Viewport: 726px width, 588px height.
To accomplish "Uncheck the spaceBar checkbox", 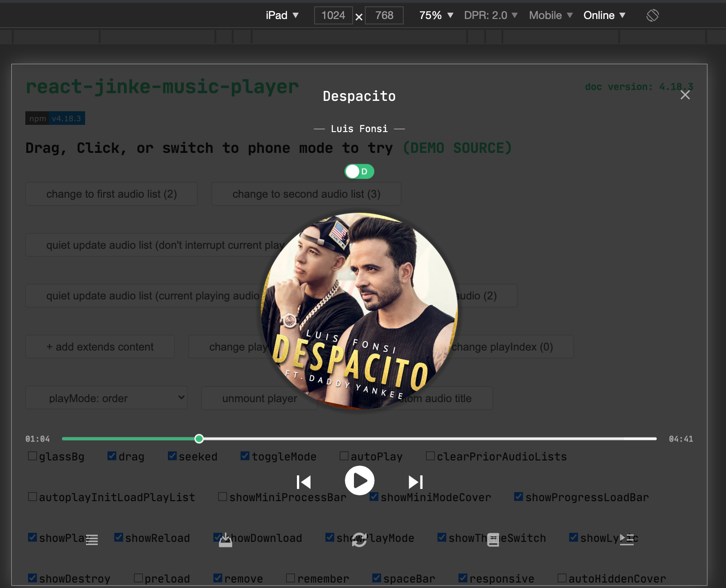I will click(377, 578).
